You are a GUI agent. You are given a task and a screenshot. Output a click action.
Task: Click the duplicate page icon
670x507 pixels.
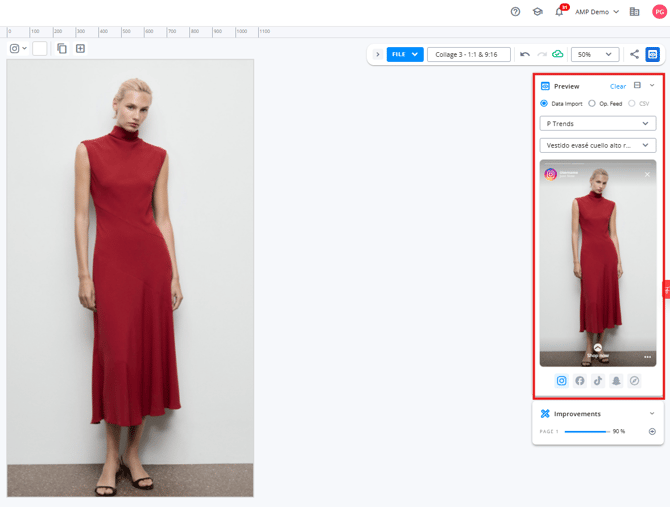(62, 48)
